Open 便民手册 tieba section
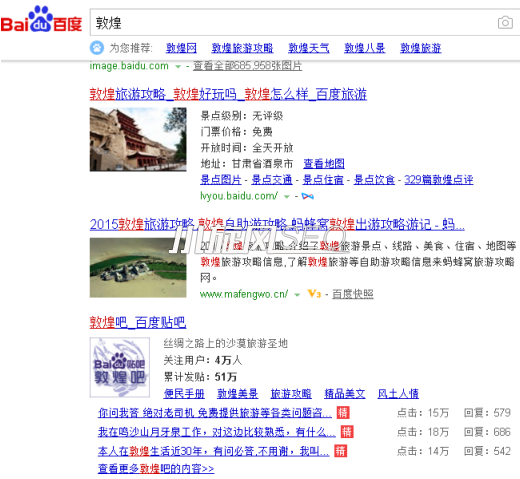The height and width of the screenshot is (479, 520). (x=184, y=394)
